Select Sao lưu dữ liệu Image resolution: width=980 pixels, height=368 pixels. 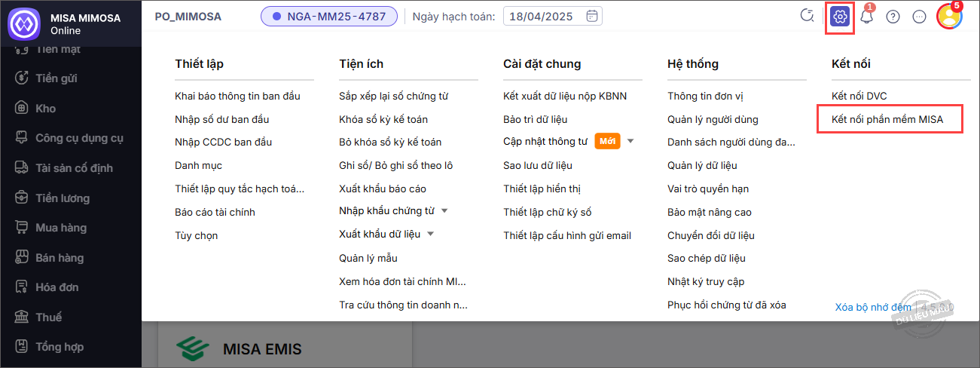pos(538,165)
